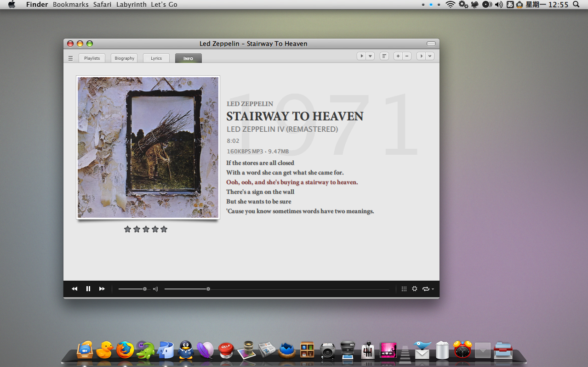Click the right chevron toolbar button
Viewport: 588px width, 367px height.
[x=421, y=56]
